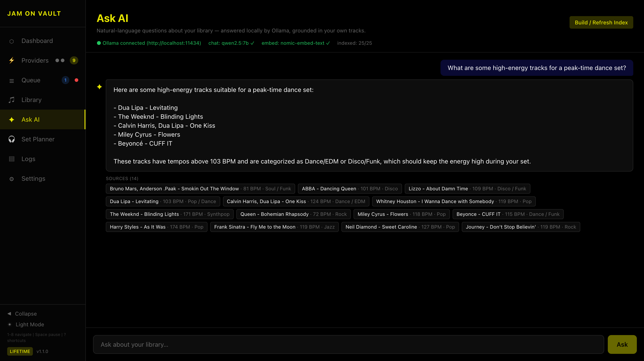The image size is (644, 361).
Task: Focus the Ask about your library input
Action: click(x=349, y=344)
